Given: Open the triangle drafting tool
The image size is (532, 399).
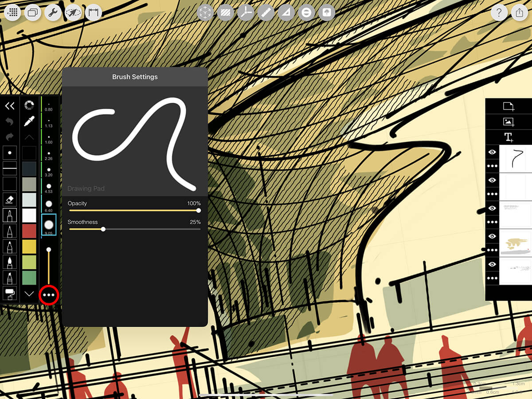Looking at the screenshot, I should tap(286, 13).
